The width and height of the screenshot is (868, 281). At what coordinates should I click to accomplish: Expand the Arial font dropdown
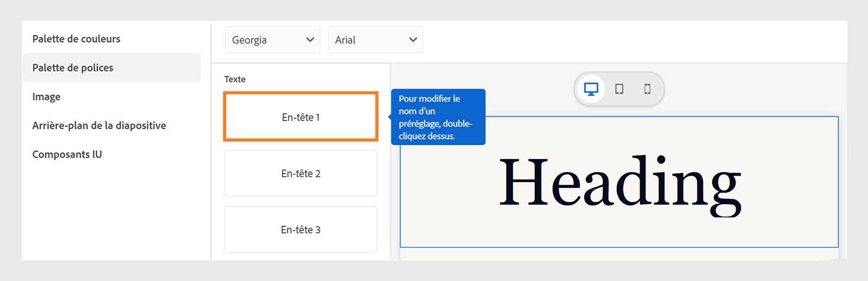coord(368,40)
